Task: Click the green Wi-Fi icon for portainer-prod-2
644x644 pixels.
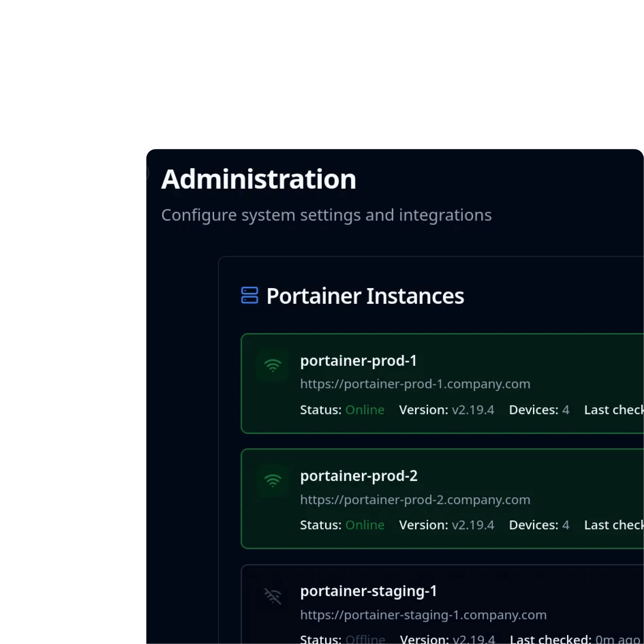Action: click(x=272, y=481)
